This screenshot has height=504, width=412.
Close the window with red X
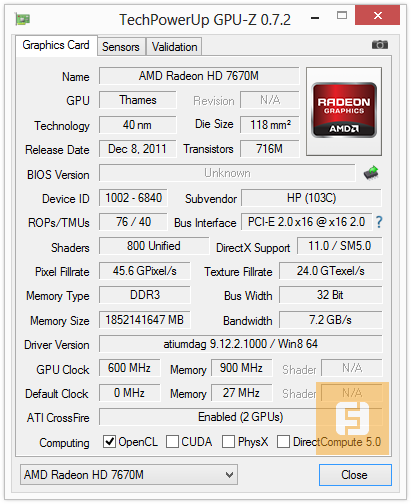(377, 15)
